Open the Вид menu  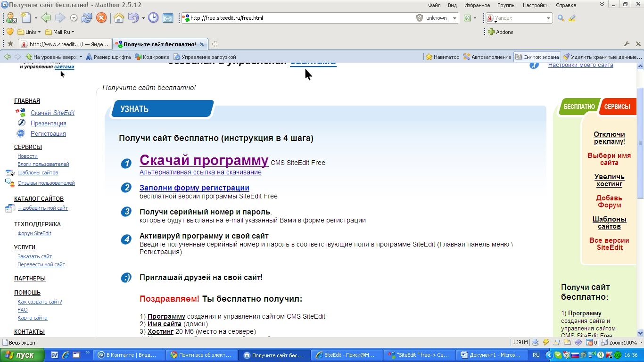452,5
